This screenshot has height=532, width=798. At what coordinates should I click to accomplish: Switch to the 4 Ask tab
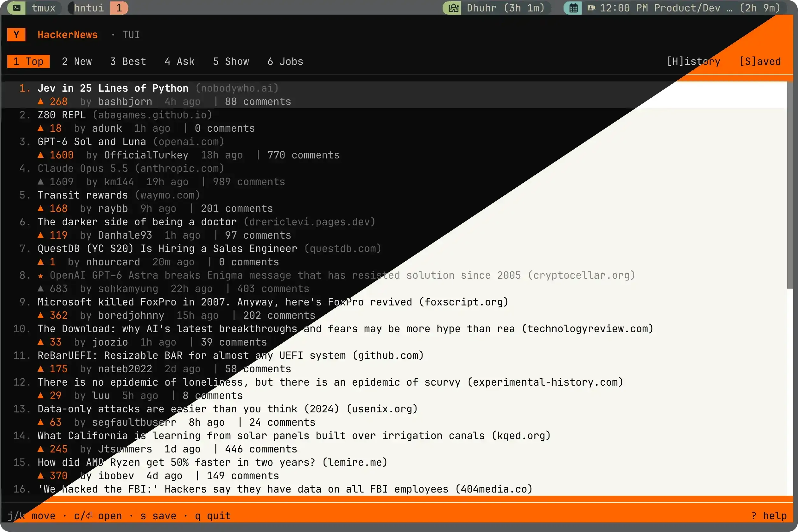pyautogui.click(x=180, y=61)
